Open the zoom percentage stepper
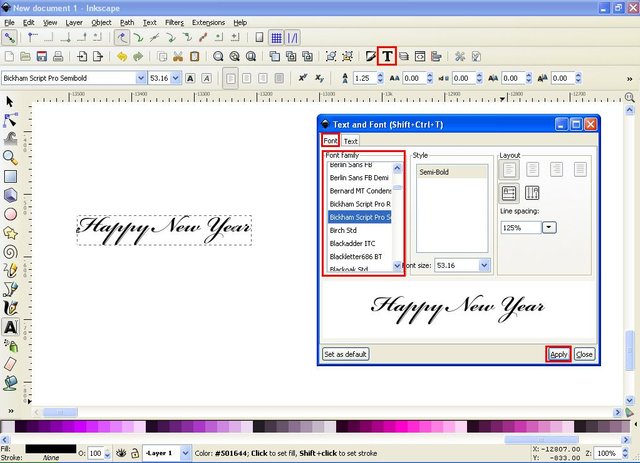This screenshot has width=640, height=463. [x=625, y=453]
